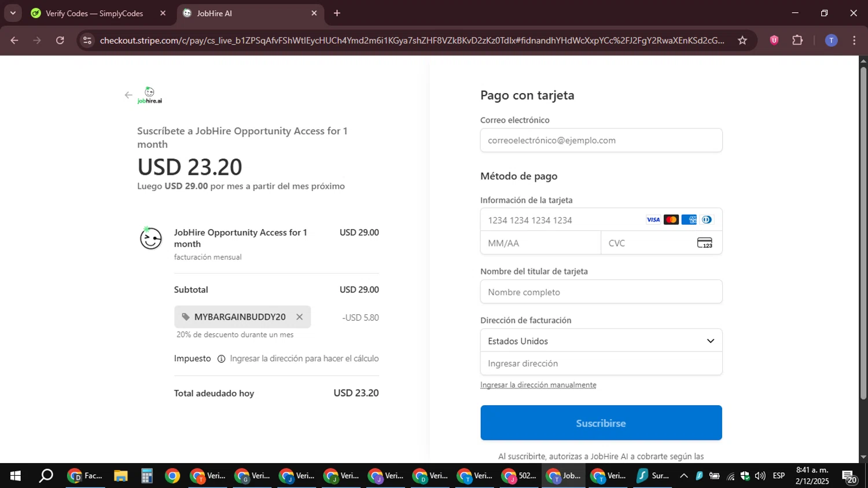868x488 pixels.
Task: Go back in browser history
Action: click(14, 41)
